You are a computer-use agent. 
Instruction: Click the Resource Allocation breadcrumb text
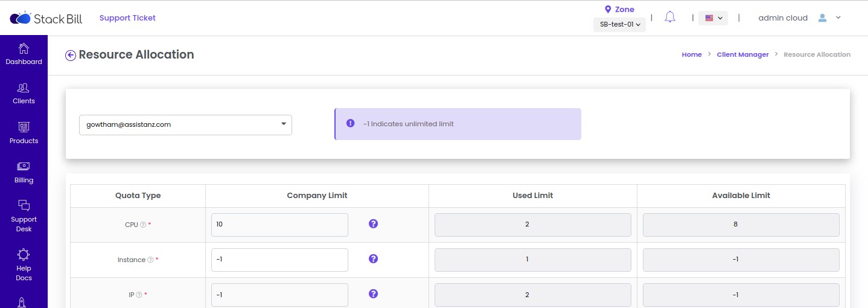tap(817, 54)
